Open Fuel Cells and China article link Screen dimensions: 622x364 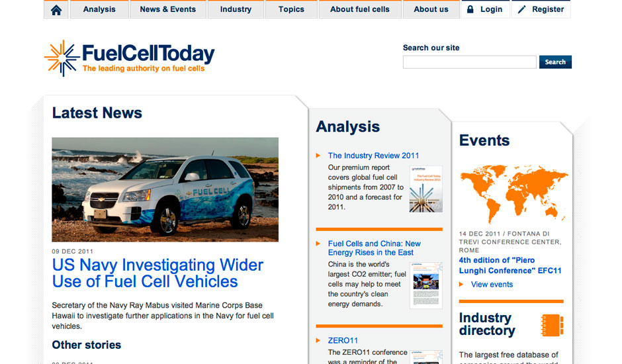point(374,248)
